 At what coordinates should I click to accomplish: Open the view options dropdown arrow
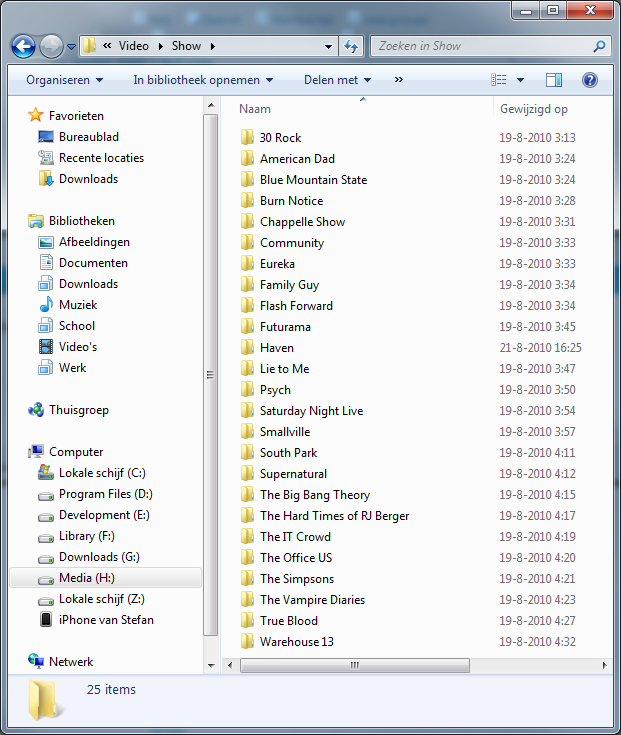(520, 80)
